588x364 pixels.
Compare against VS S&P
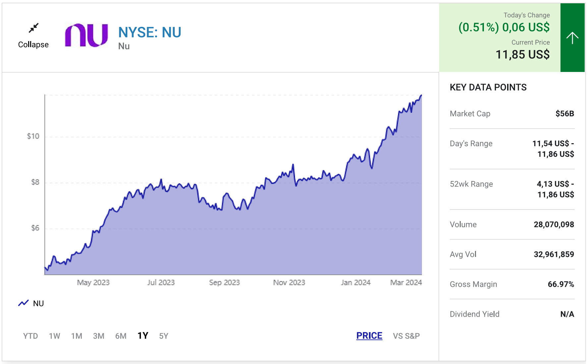point(406,336)
